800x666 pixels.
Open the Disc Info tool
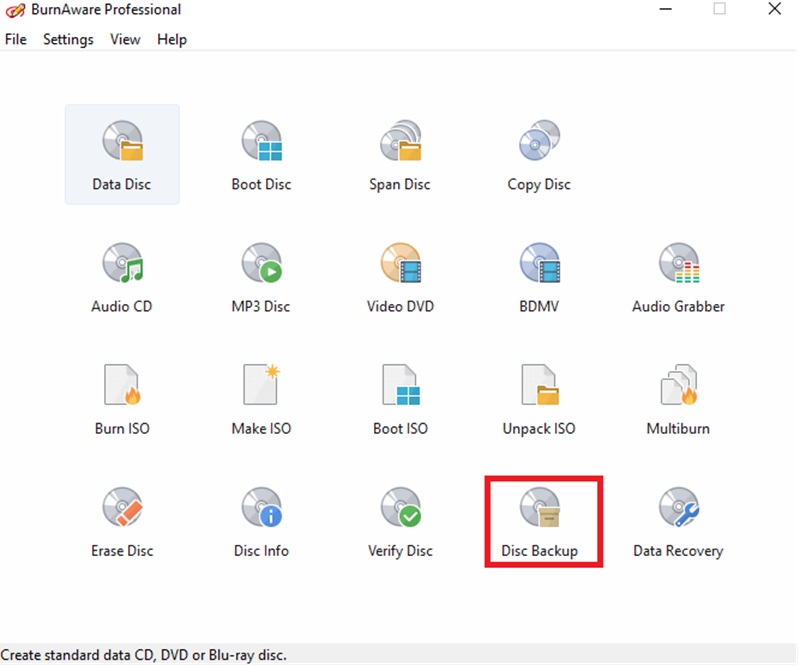pyautogui.click(x=261, y=521)
